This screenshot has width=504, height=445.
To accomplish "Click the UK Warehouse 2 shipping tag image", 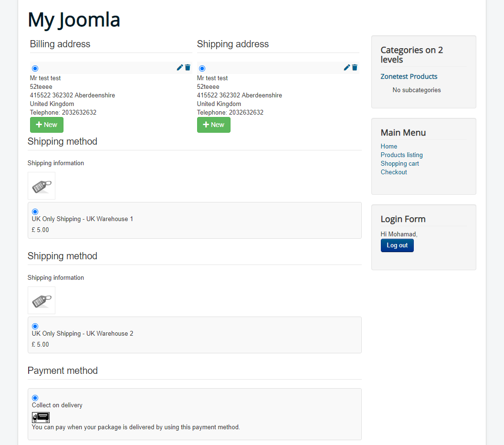I will click(x=42, y=300).
